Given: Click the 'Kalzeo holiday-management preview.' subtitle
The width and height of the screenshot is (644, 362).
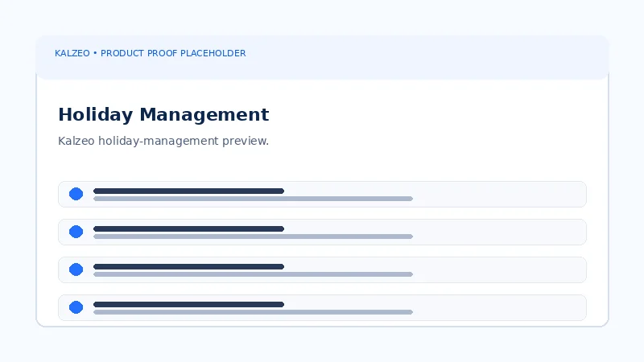Looking at the screenshot, I should tap(163, 141).
